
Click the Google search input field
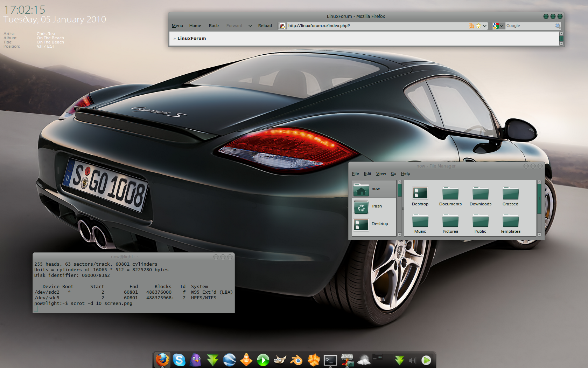tap(529, 26)
